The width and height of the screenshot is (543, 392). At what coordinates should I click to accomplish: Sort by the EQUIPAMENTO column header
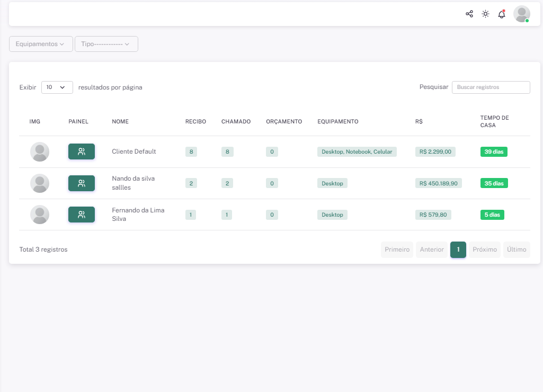pyautogui.click(x=337, y=121)
